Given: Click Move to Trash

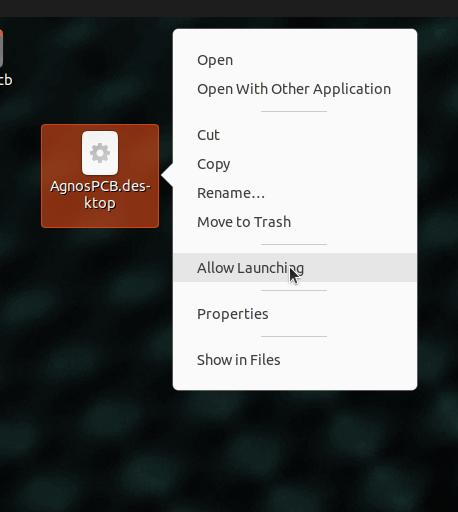Looking at the screenshot, I should pyautogui.click(x=295, y=222).
